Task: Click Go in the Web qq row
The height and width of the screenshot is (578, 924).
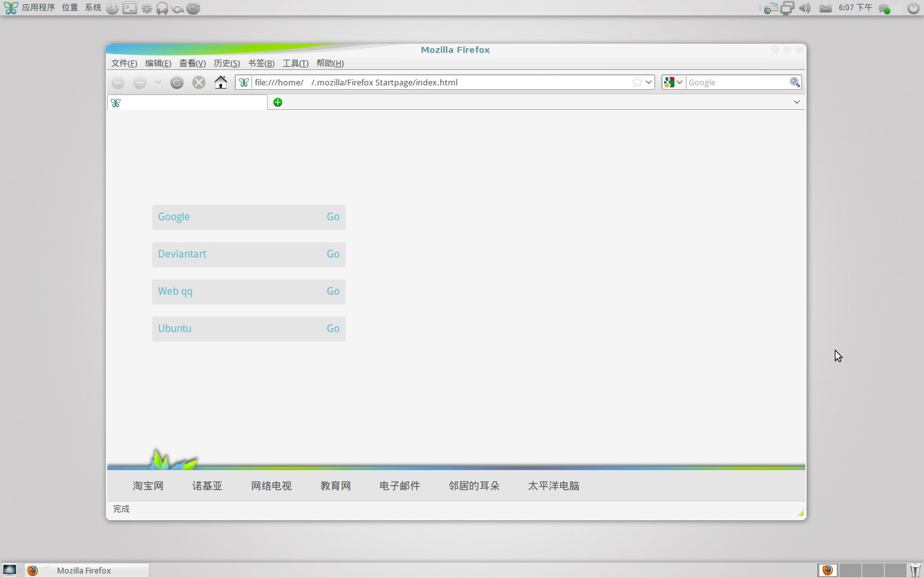Action: (x=333, y=292)
